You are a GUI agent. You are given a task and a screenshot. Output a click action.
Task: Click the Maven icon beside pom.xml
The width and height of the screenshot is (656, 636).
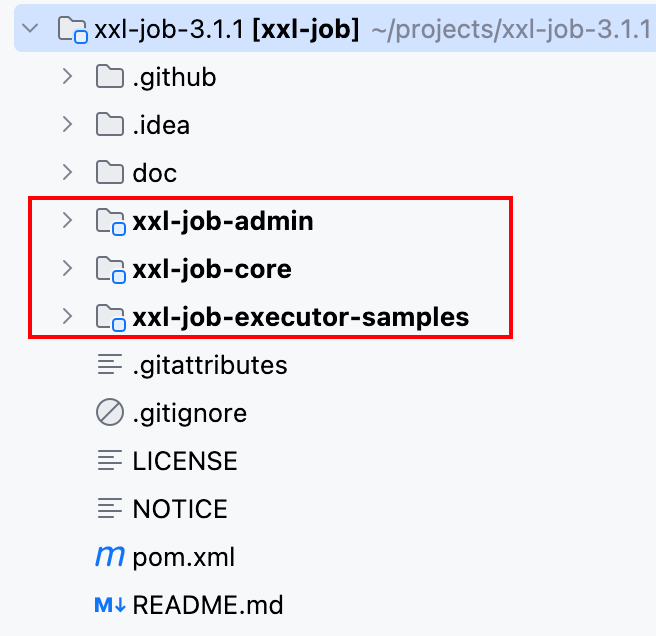point(110,556)
